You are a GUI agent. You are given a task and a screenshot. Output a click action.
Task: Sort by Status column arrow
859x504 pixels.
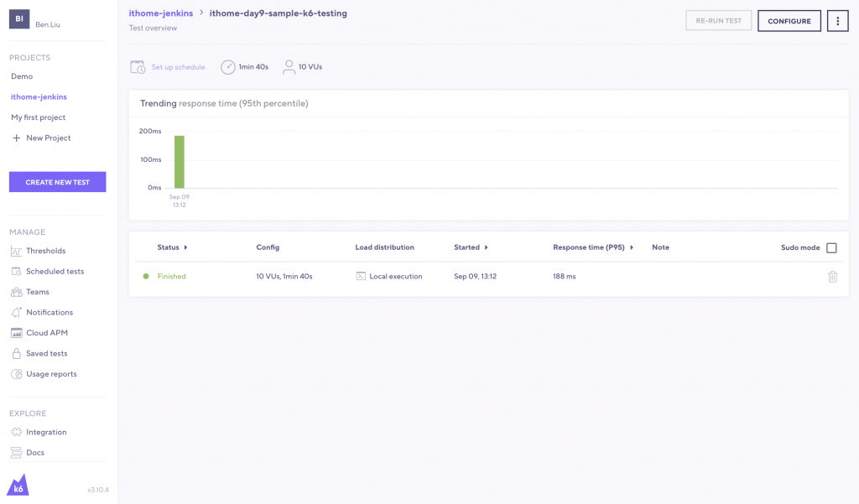pyautogui.click(x=185, y=247)
